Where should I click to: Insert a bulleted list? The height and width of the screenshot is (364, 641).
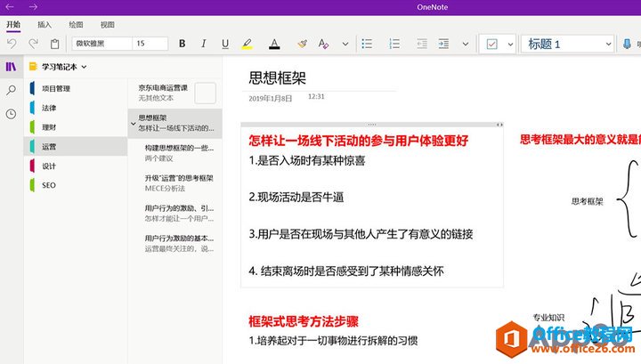(x=368, y=44)
